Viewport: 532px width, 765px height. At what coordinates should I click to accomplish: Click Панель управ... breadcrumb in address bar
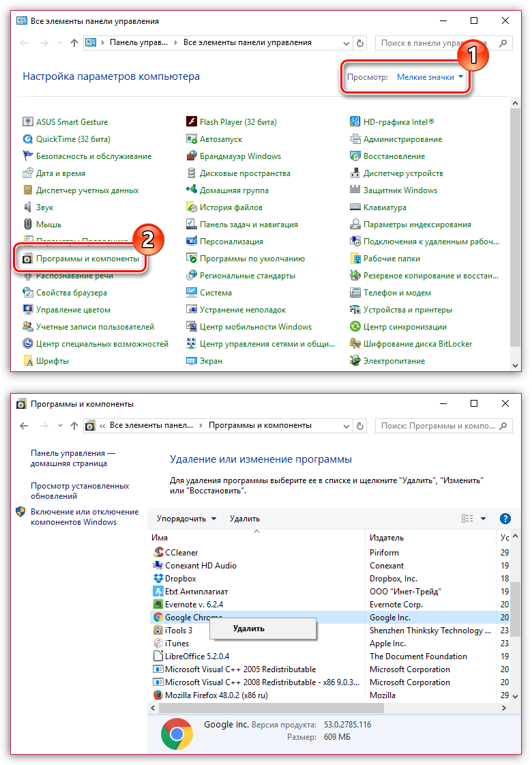tap(138, 42)
